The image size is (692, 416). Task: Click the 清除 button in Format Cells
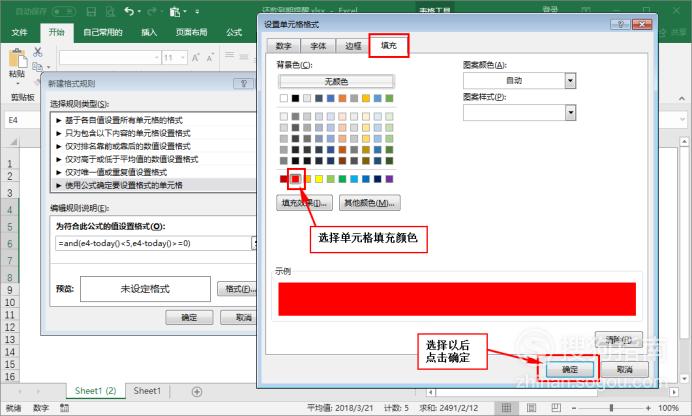pyautogui.click(x=619, y=340)
